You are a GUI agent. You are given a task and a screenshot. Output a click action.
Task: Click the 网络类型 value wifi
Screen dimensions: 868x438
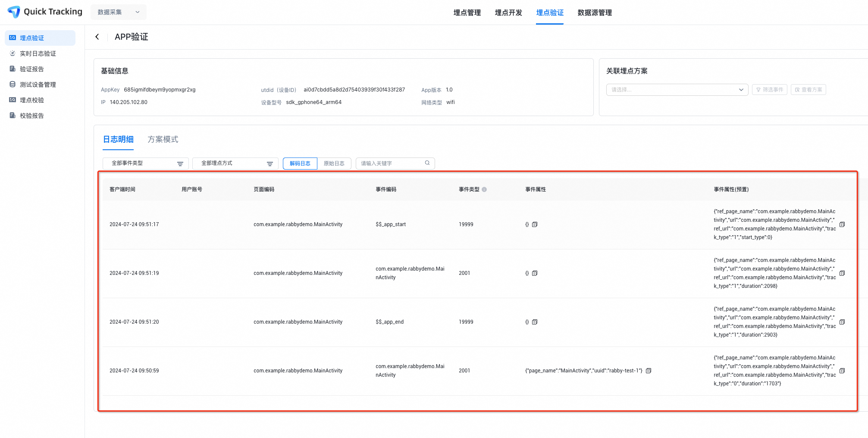click(451, 102)
